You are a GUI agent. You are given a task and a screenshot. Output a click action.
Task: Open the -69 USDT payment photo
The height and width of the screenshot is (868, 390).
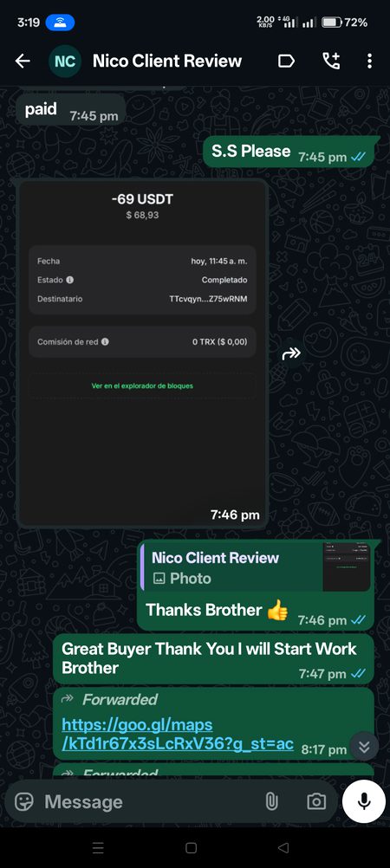point(142,353)
